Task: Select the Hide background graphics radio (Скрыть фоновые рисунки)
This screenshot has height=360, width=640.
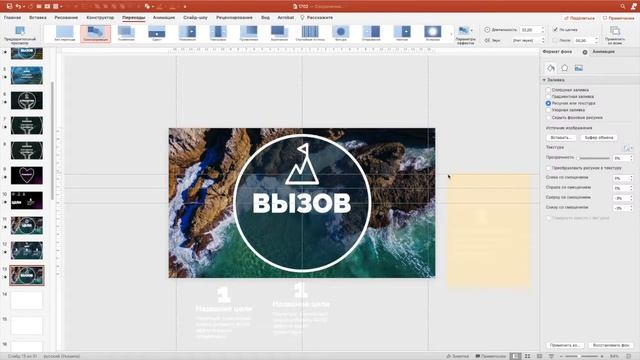Action: (x=548, y=118)
